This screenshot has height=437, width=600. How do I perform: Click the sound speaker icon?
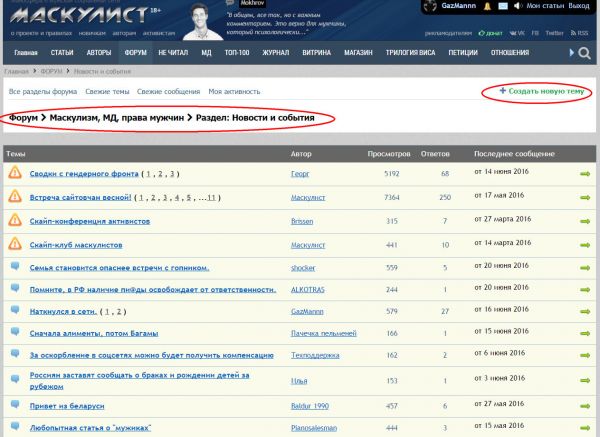point(517,6)
